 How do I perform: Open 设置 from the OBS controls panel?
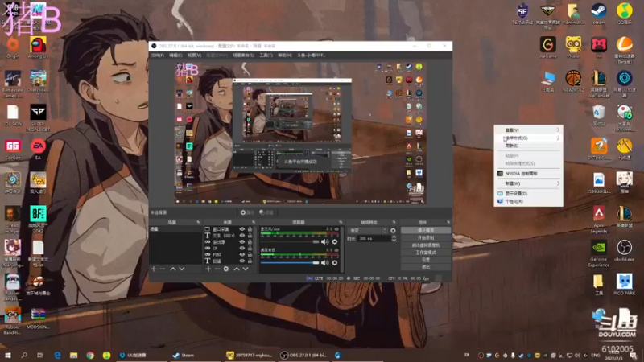[x=426, y=260]
